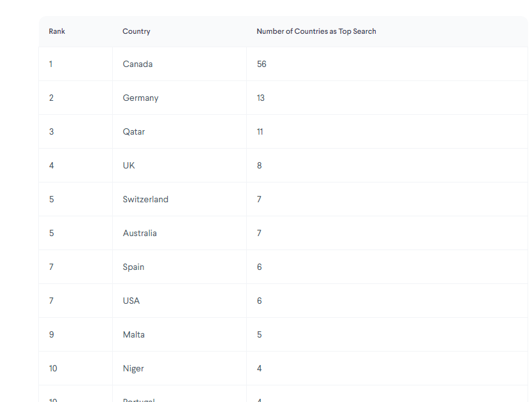
Task: Click the value 8 for UK
Action: tap(259, 165)
